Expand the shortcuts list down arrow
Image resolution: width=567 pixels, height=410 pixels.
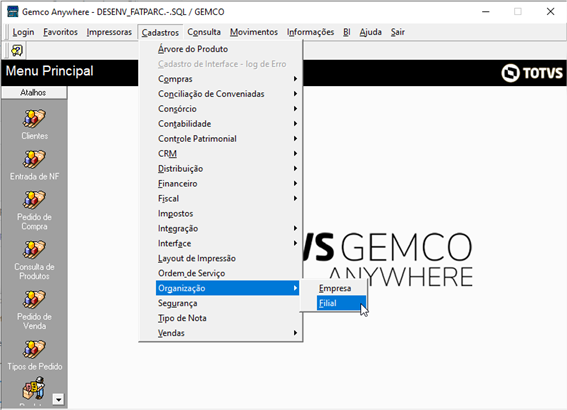pyautogui.click(x=58, y=399)
